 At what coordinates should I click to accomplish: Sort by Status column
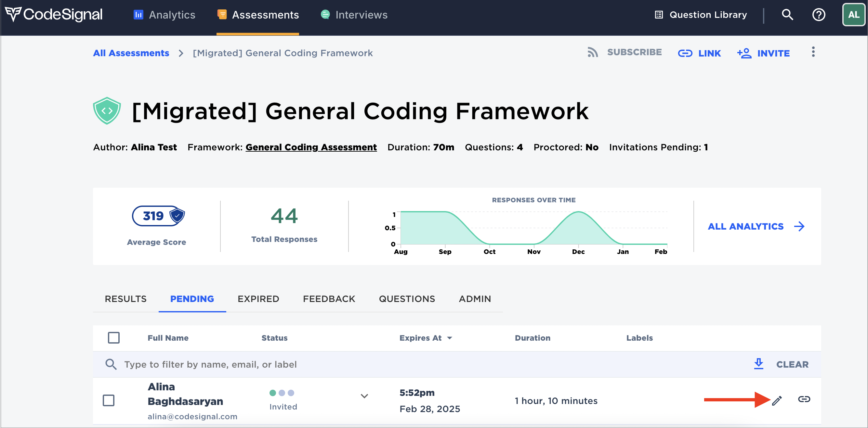click(274, 338)
